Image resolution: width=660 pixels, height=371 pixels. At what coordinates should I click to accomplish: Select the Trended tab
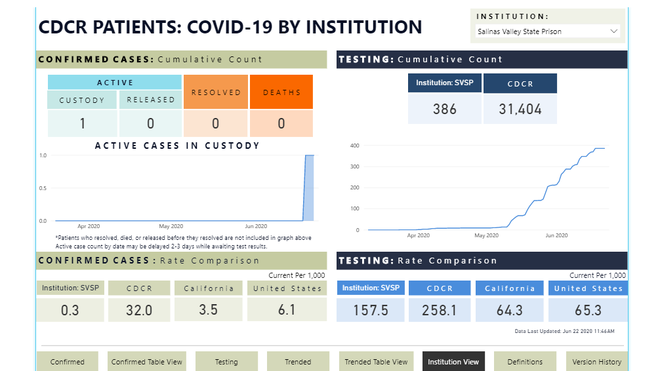(298, 361)
